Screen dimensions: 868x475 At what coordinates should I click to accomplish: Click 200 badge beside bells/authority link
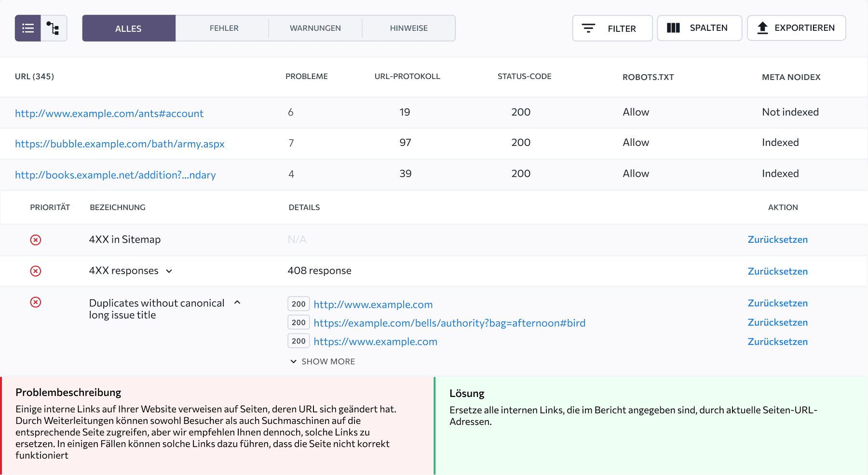coord(298,322)
